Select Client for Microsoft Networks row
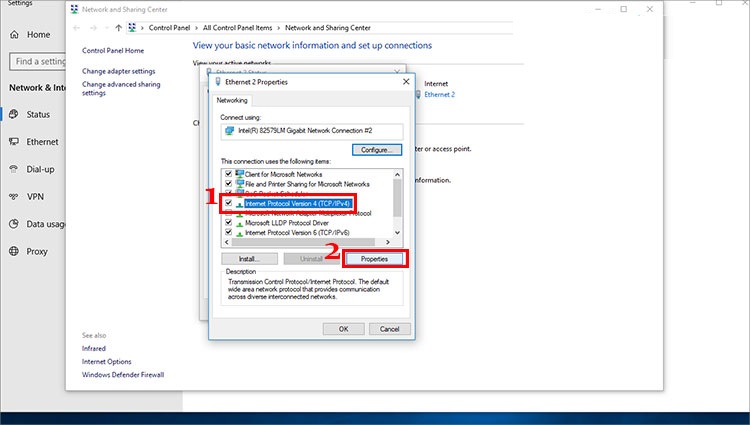This screenshot has height=425, width=750. (x=284, y=174)
